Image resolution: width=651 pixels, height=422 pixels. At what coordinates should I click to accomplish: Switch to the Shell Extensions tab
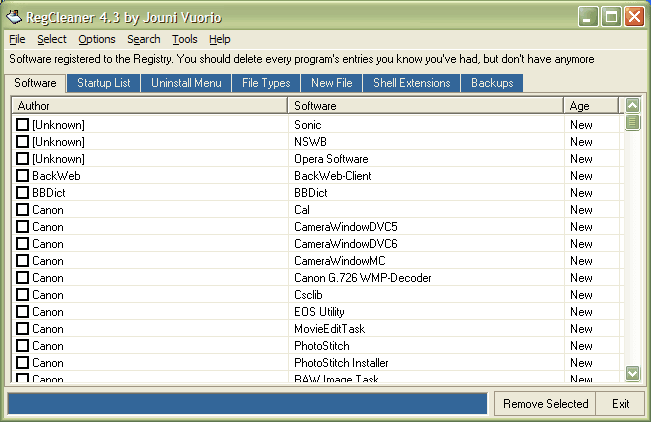click(x=411, y=83)
